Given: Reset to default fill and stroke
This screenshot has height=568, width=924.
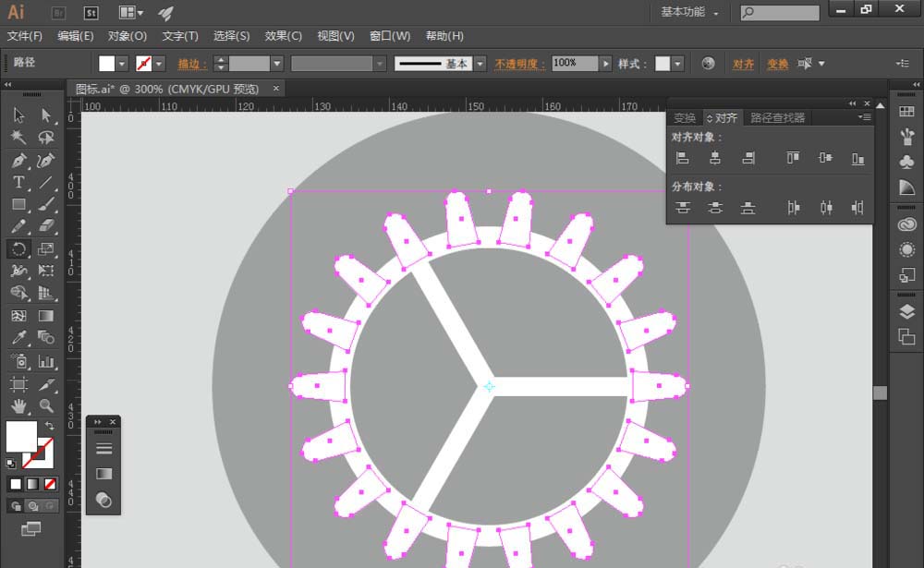Looking at the screenshot, I should coord(10,463).
